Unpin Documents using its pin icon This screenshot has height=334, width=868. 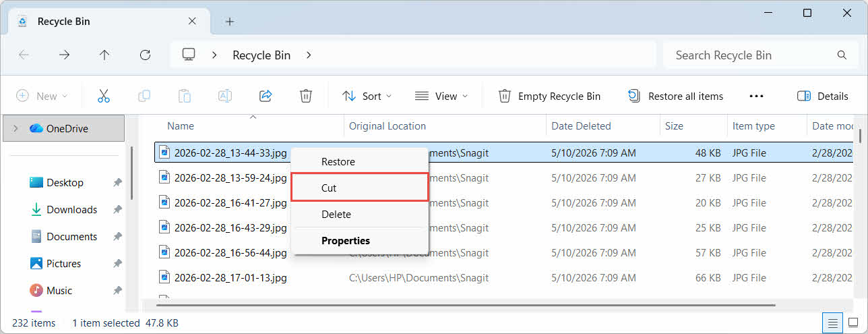pyautogui.click(x=117, y=237)
